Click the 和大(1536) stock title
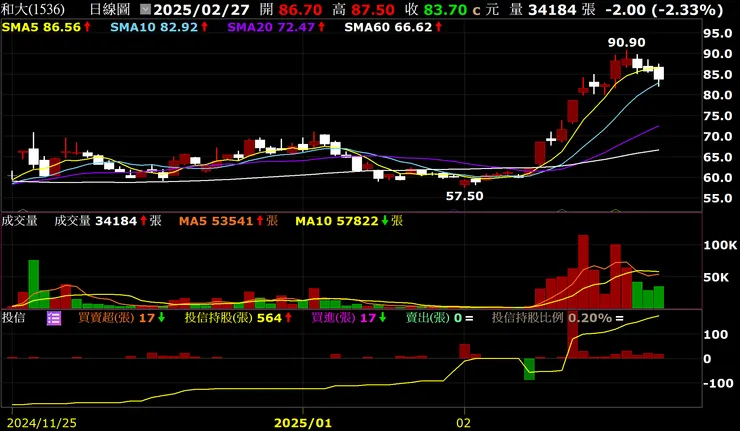 point(33,9)
